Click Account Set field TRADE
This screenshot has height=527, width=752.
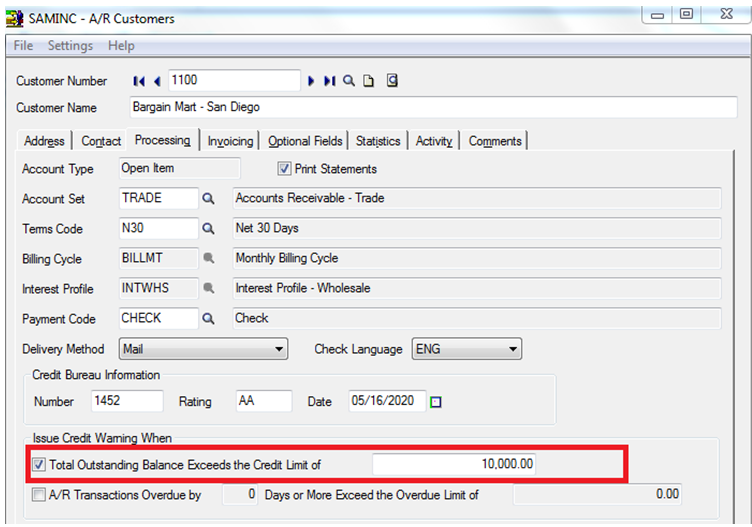tap(158, 198)
